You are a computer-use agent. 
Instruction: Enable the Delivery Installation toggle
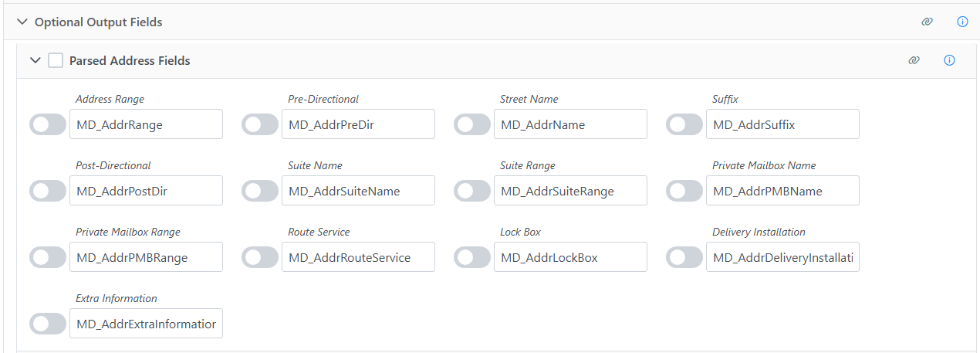(x=684, y=257)
